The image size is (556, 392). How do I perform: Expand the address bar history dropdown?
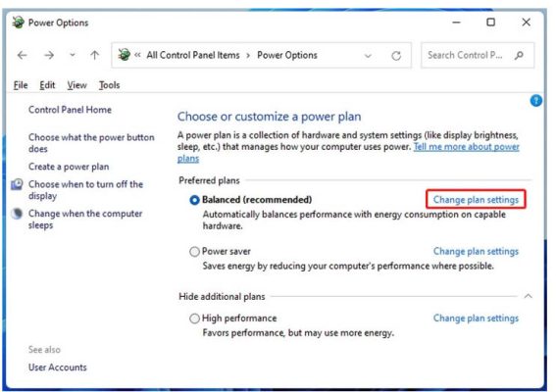[x=368, y=55]
